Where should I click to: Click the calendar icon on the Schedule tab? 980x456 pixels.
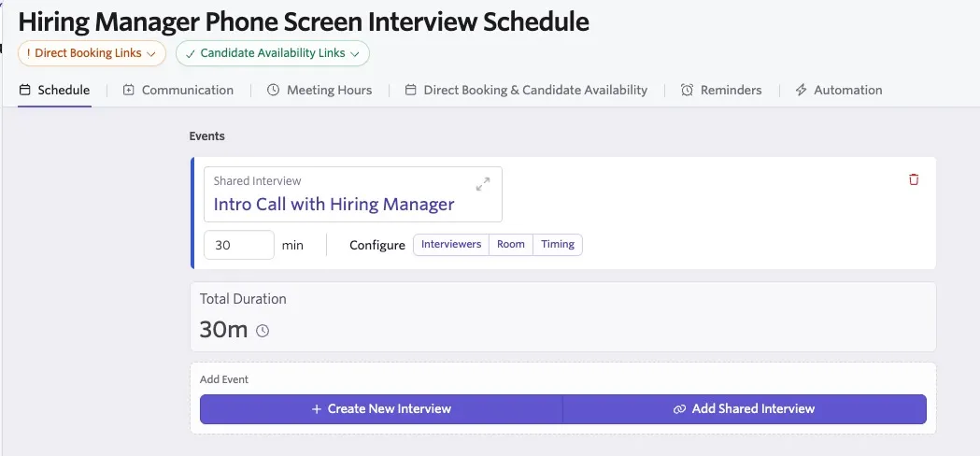point(25,90)
